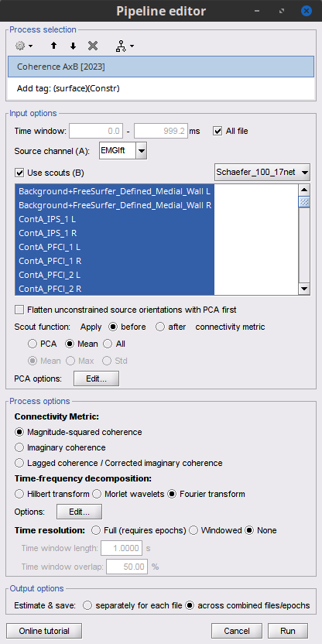Open Schaefer_100_17net atlas dropdown
The image size is (322, 644).
pos(262,173)
